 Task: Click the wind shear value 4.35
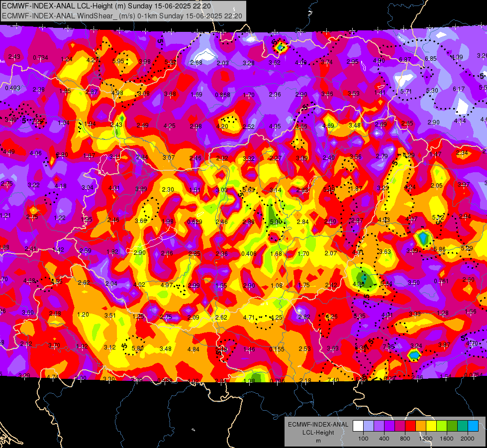275,126
